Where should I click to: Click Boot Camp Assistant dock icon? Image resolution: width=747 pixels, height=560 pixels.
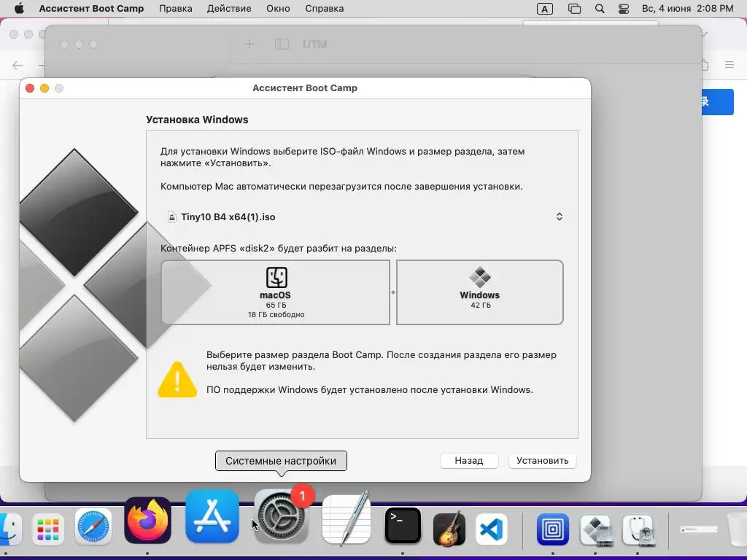coord(595,529)
